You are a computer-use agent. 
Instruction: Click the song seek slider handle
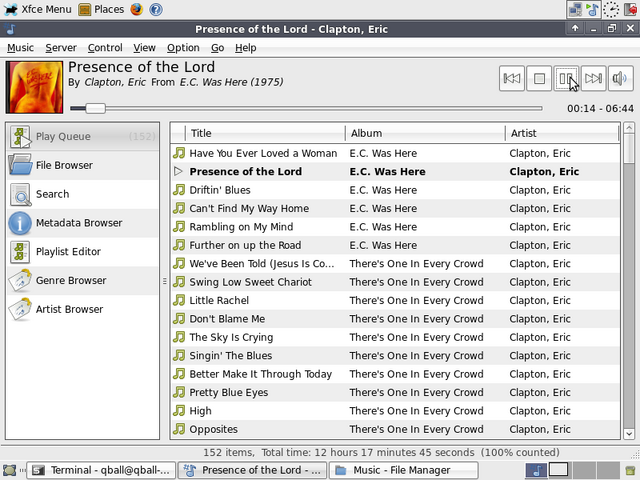pyautogui.click(x=96, y=108)
